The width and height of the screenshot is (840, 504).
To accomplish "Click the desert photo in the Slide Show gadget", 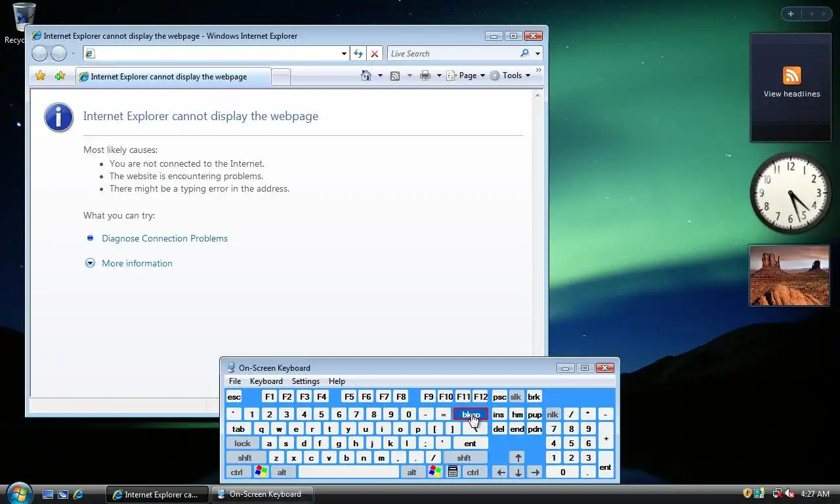I will [x=789, y=276].
